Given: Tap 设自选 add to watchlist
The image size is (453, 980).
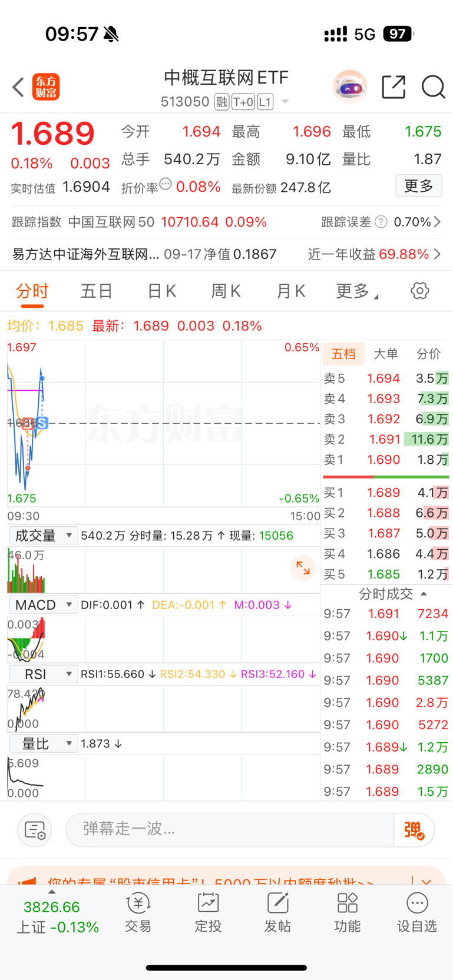Looking at the screenshot, I should click(417, 913).
